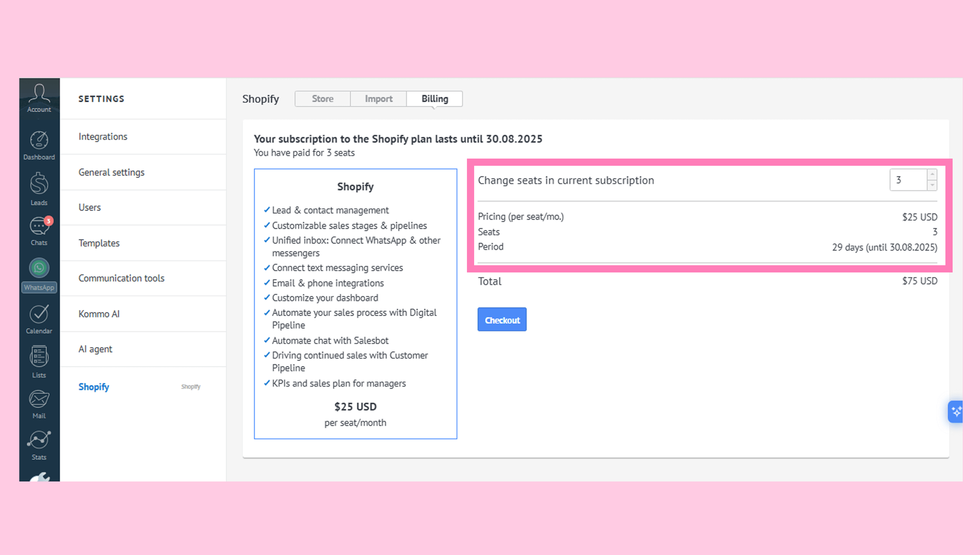Click the $75 USD total value
Screen dimensions: 980x555
click(919, 281)
